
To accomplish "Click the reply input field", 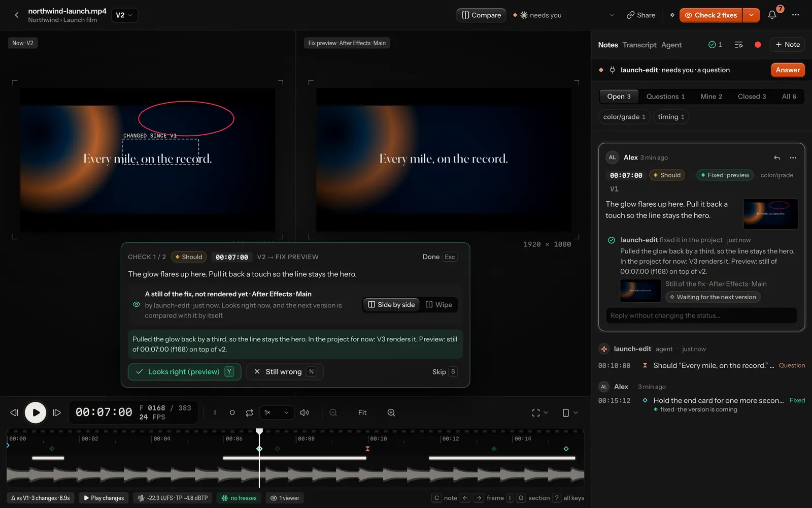I will click(701, 315).
